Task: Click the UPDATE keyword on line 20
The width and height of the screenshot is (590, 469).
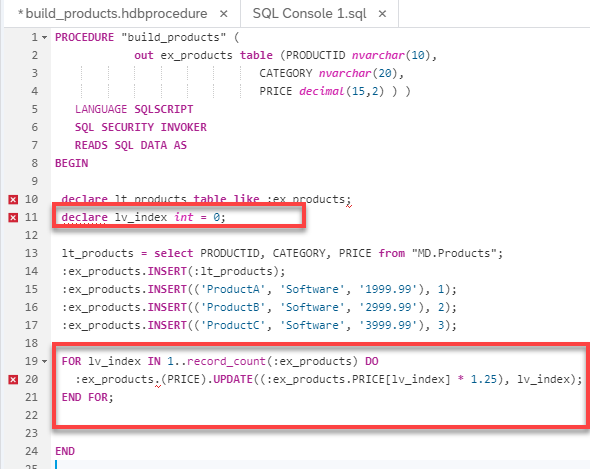Action: 233,379
